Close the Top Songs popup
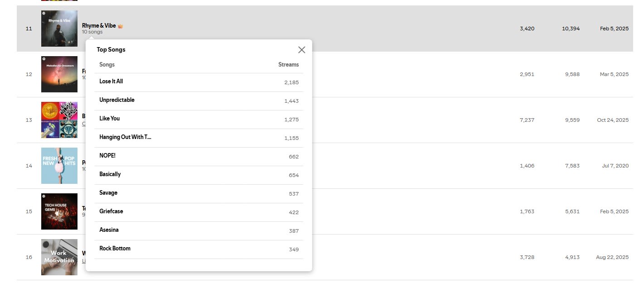 pos(301,50)
